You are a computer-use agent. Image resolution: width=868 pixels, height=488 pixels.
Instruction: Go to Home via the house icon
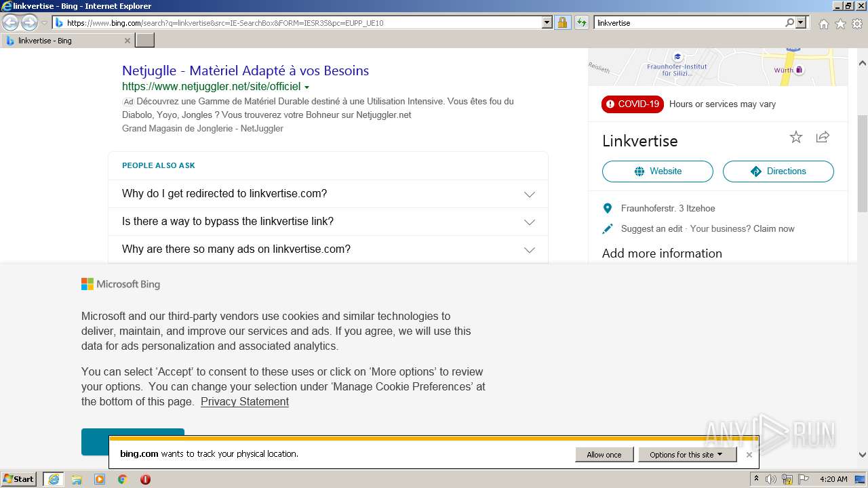823,24
